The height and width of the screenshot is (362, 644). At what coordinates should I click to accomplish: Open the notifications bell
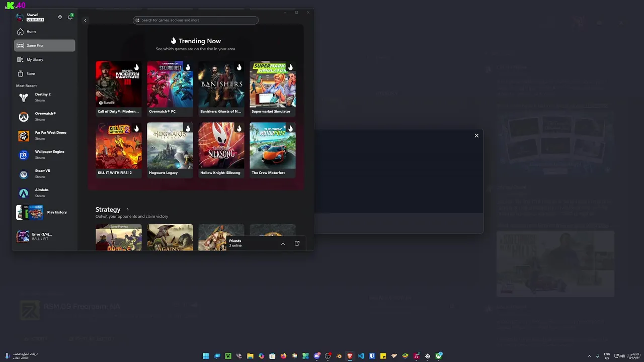[70, 17]
